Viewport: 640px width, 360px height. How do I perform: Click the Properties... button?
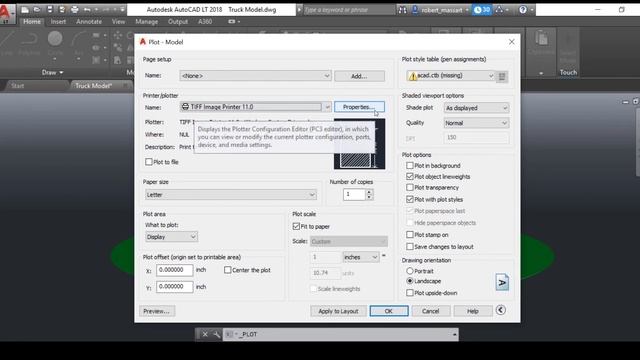(x=359, y=107)
